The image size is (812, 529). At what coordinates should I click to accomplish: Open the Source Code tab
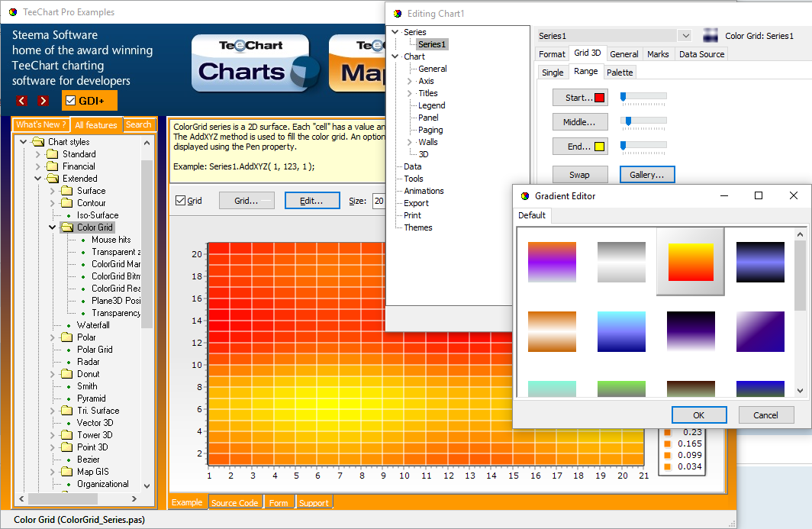234,502
